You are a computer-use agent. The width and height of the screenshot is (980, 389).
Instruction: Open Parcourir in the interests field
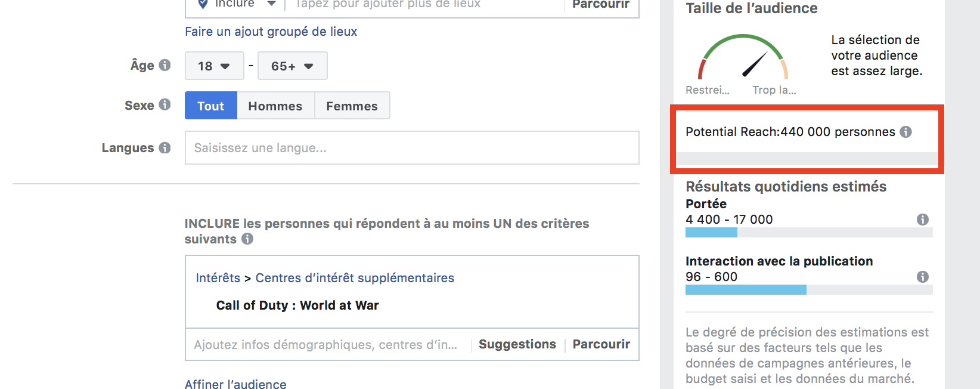click(x=601, y=344)
